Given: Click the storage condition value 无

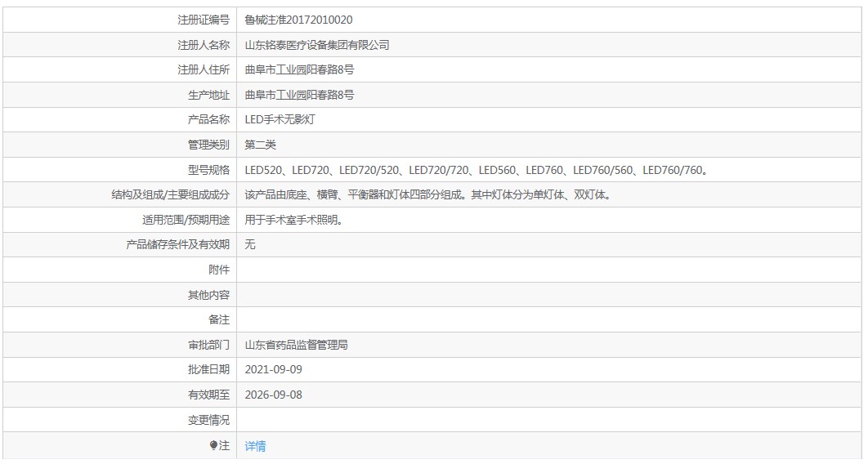Looking at the screenshot, I should [x=250, y=244].
